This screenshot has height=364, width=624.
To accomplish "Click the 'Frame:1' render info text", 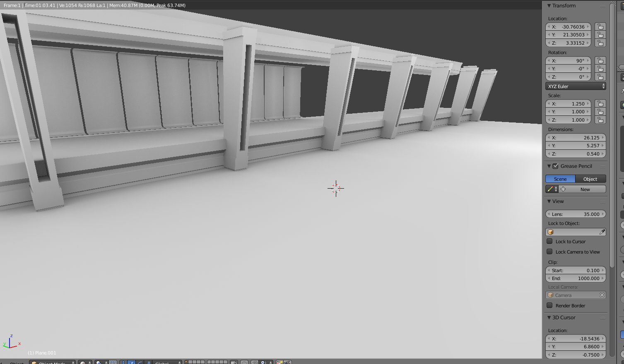I will click(x=12, y=5).
